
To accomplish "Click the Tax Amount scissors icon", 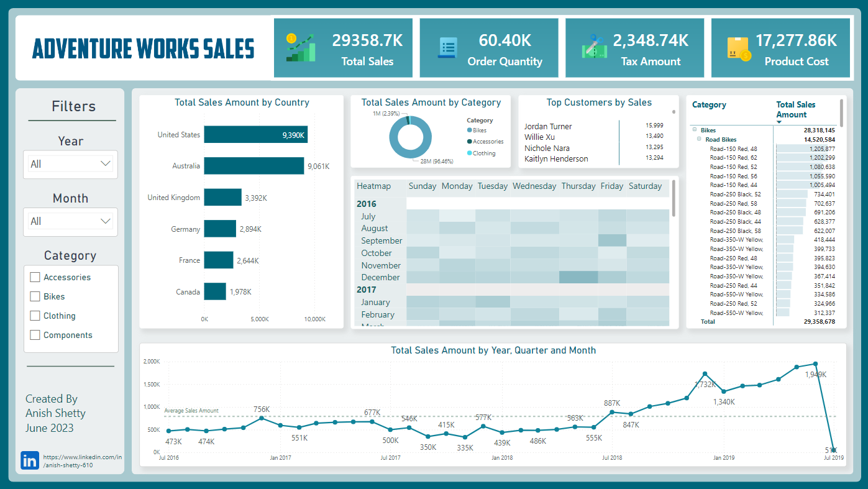I will point(594,48).
